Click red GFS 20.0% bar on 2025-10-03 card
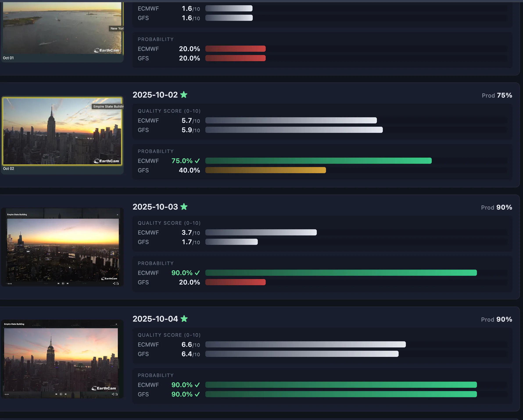523x420 pixels. (235, 282)
